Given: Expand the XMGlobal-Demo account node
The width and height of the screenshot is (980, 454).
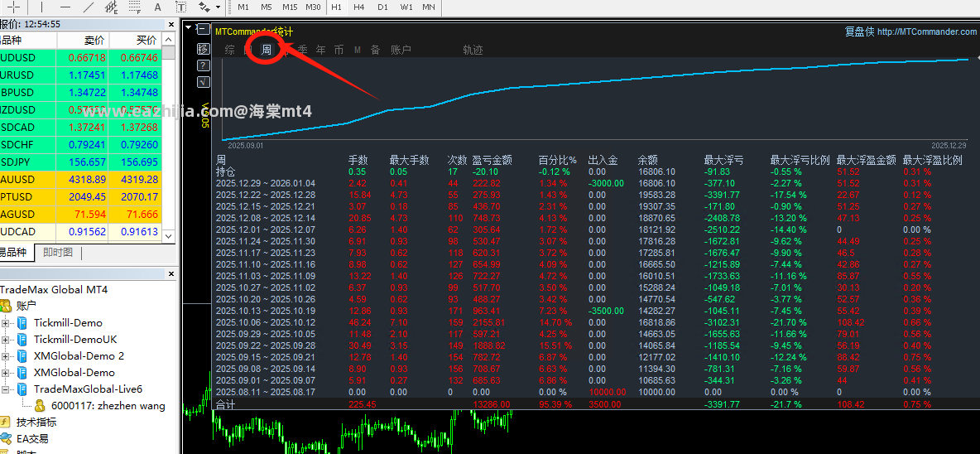Looking at the screenshot, I should [5, 373].
